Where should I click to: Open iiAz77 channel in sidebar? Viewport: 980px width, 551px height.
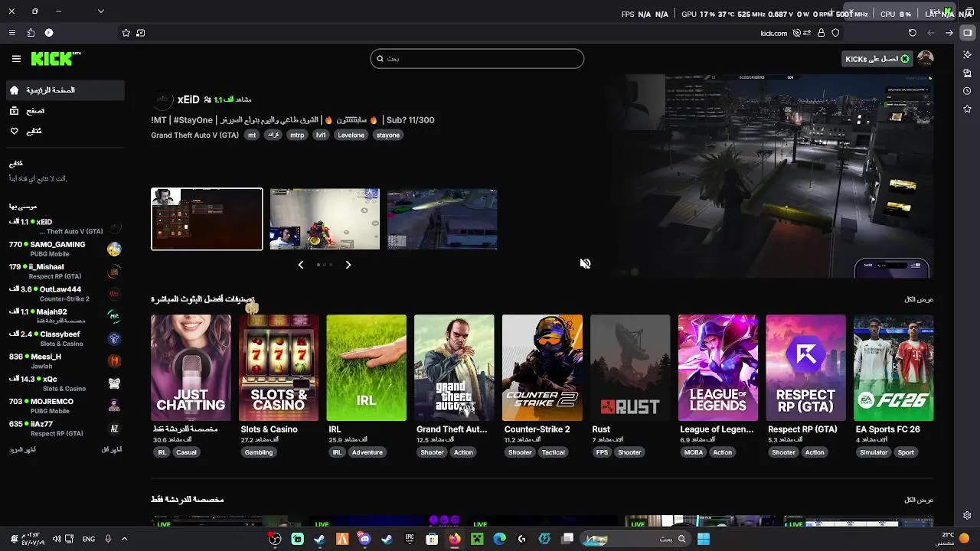[x=65, y=429]
